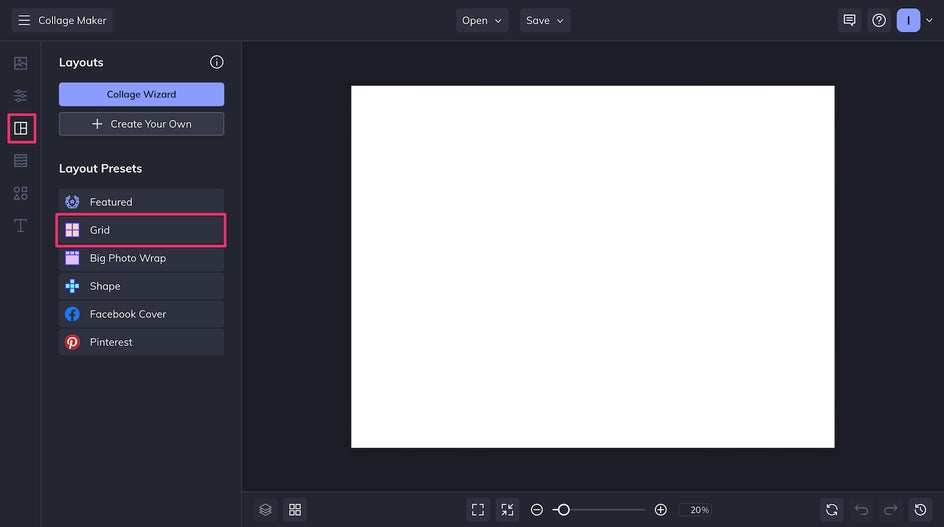This screenshot has height=527, width=944.
Task: Open the layers panel icon
Action: 266,510
